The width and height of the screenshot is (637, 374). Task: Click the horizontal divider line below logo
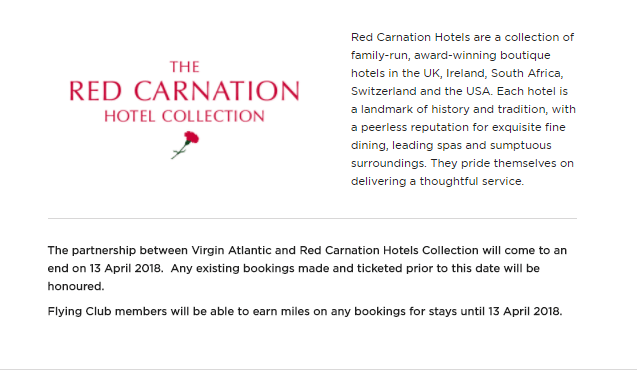pos(312,218)
